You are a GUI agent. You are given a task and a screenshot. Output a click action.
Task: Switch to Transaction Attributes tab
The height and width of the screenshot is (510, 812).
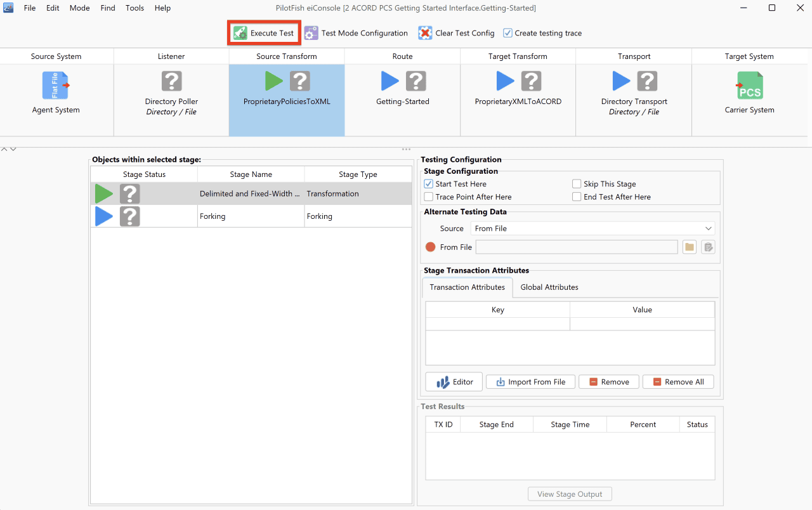pyautogui.click(x=468, y=287)
